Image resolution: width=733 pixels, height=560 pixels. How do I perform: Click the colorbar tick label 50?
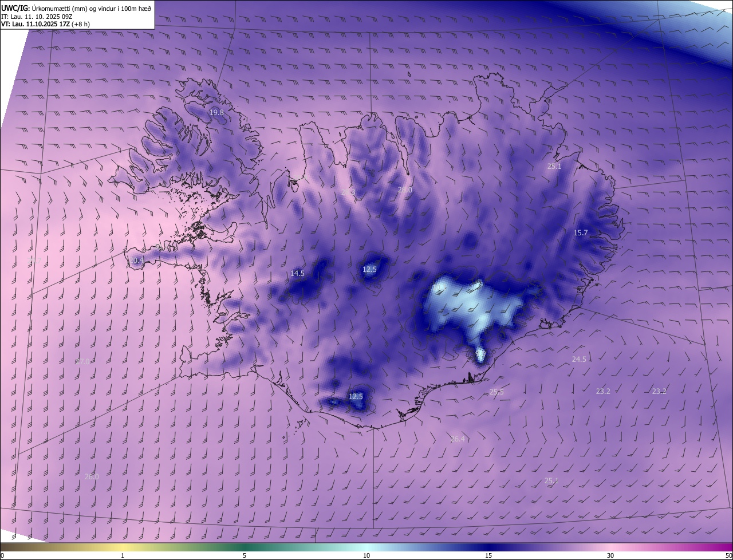click(728, 555)
